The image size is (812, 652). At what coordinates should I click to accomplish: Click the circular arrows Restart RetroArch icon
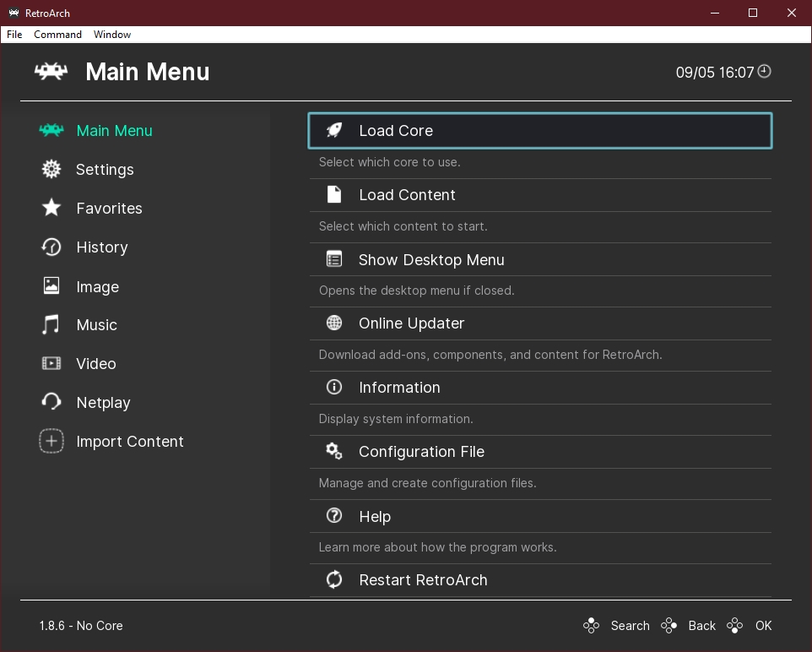(x=334, y=580)
